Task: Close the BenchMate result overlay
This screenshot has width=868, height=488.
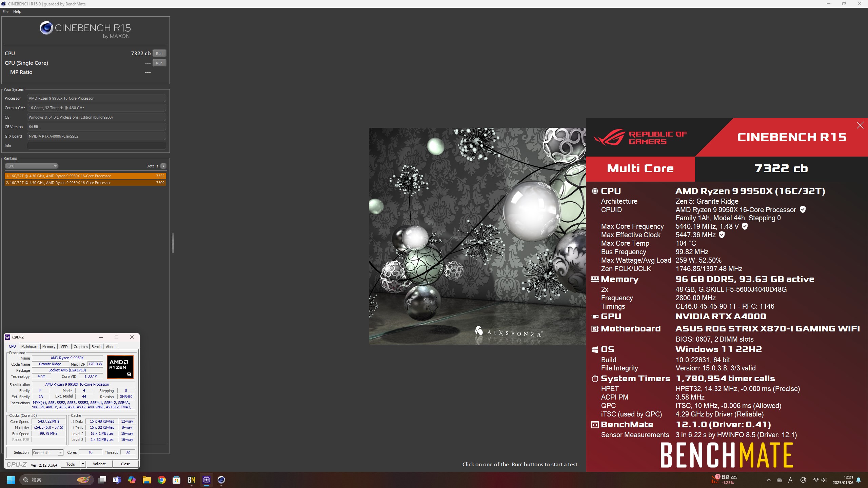Action: pos(860,125)
